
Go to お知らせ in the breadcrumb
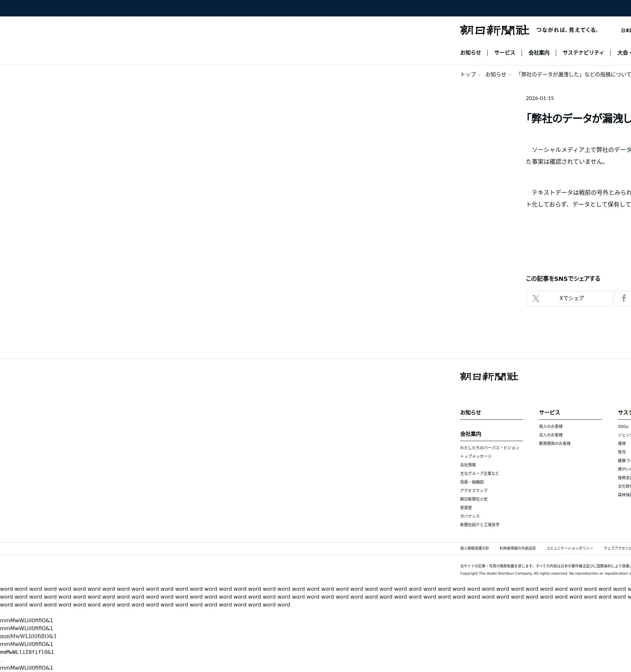pos(496,74)
